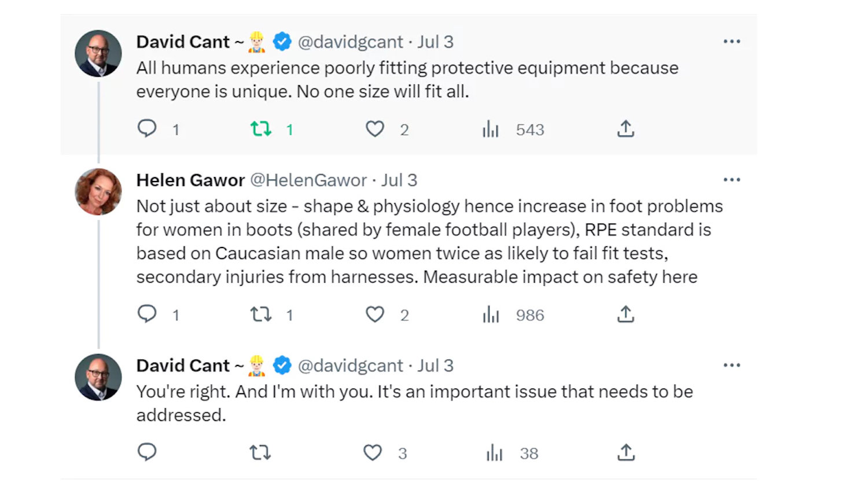868x488 pixels.
Task: Open David Cant's avatar on first tweet
Action: pos(98,53)
